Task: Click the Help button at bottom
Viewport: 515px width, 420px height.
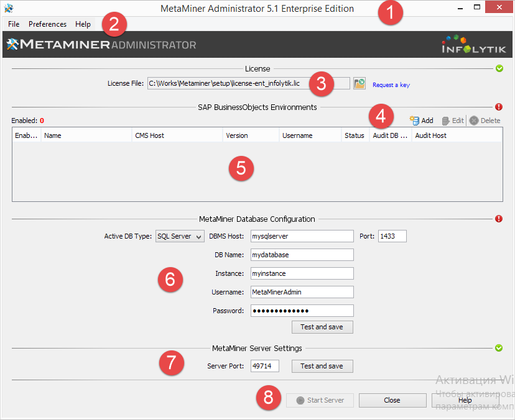Action: point(465,400)
